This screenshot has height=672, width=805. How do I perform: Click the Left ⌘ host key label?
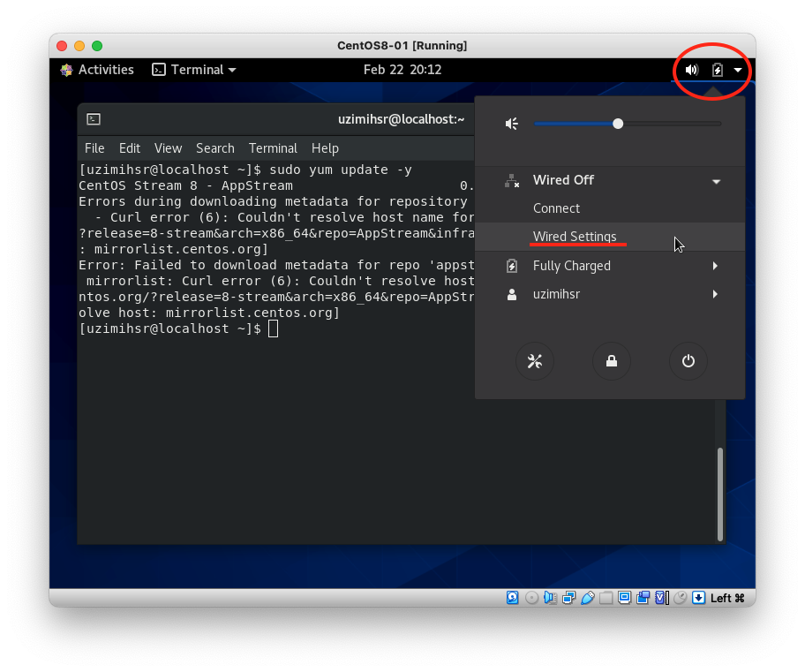[x=727, y=598]
